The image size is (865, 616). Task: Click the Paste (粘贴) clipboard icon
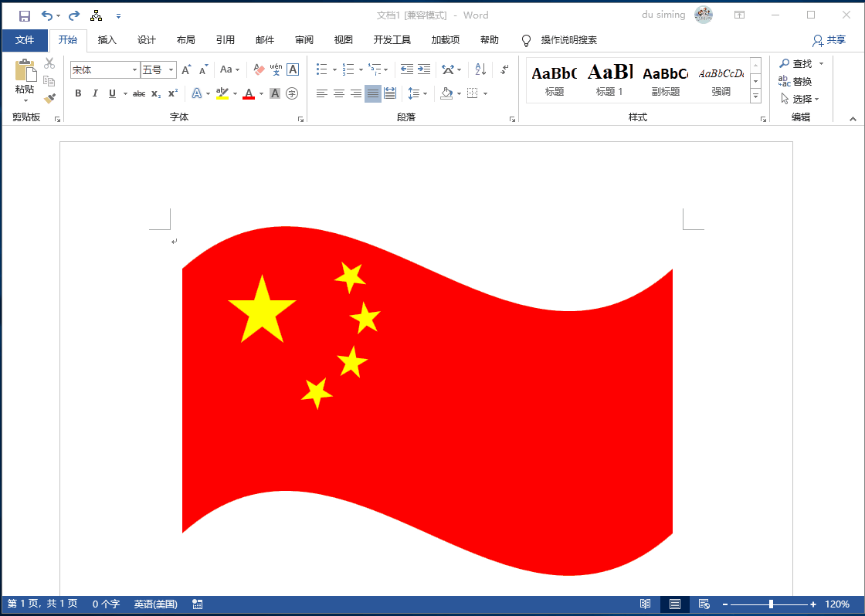(x=25, y=70)
